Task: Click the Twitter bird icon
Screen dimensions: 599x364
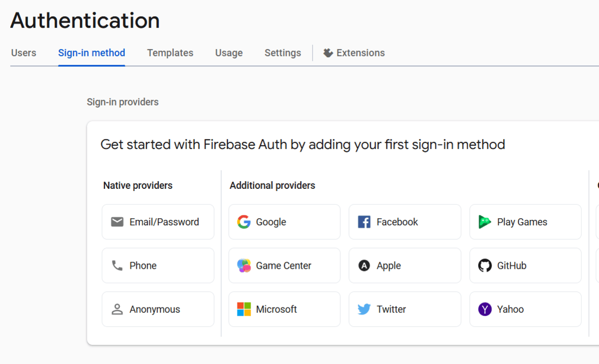Action: point(364,309)
